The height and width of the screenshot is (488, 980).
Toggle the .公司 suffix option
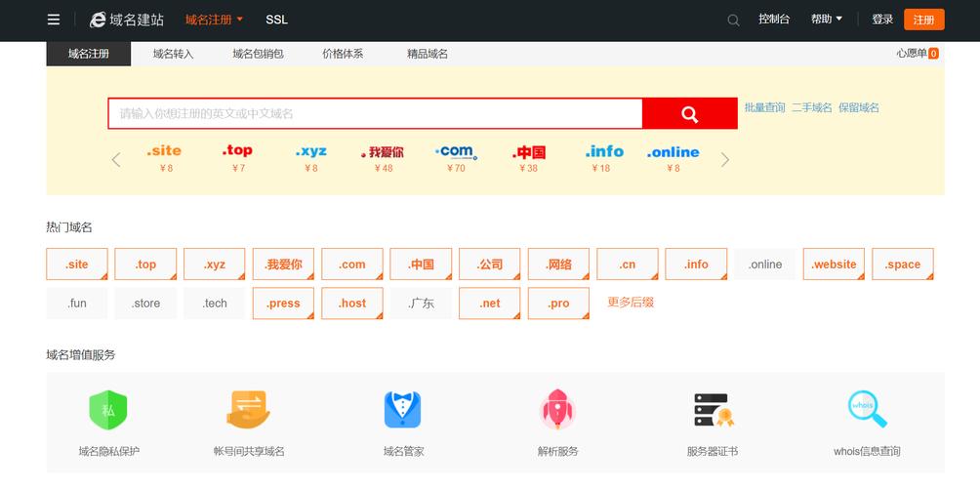click(489, 264)
